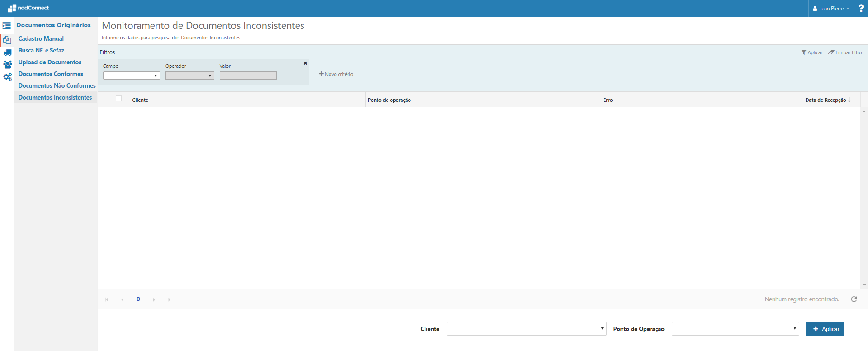
Task: Open the Jean Pierre user menu
Action: 831,9
